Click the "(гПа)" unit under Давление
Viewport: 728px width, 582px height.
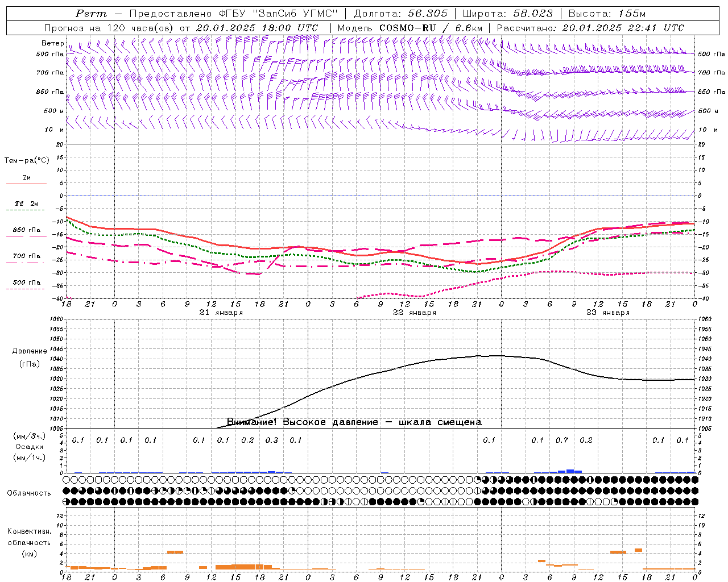pyautogui.click(x=30, y=364)
